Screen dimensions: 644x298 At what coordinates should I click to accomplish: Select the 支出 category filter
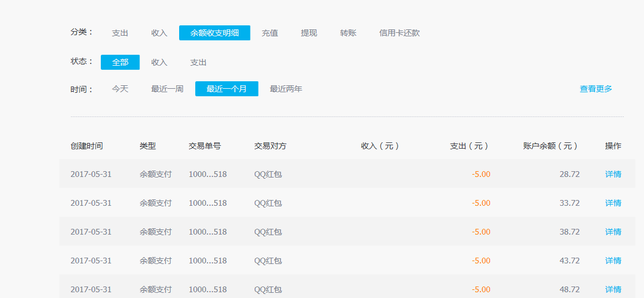(120, 33)
